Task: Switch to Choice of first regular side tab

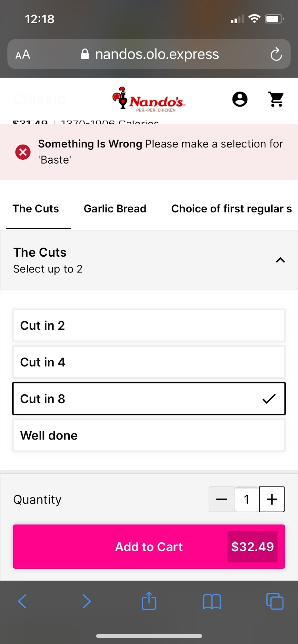Action: [231, 209]
